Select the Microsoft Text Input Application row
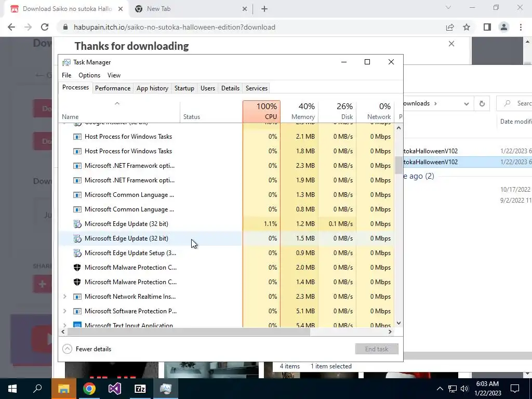 tap(227, 325)
